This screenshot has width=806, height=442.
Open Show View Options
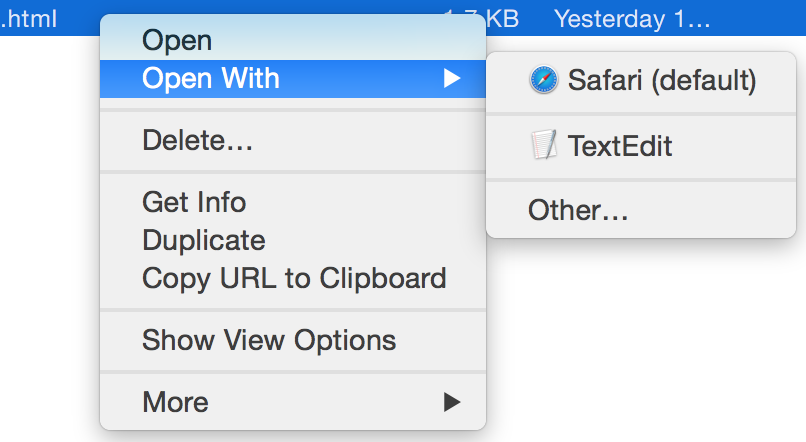(269, 340)
